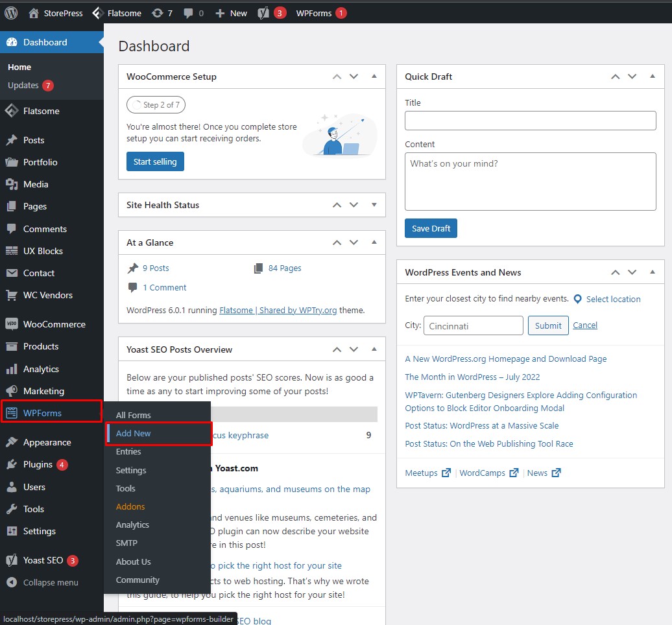Expand the Site Health Status panel

tap(374, 205)
